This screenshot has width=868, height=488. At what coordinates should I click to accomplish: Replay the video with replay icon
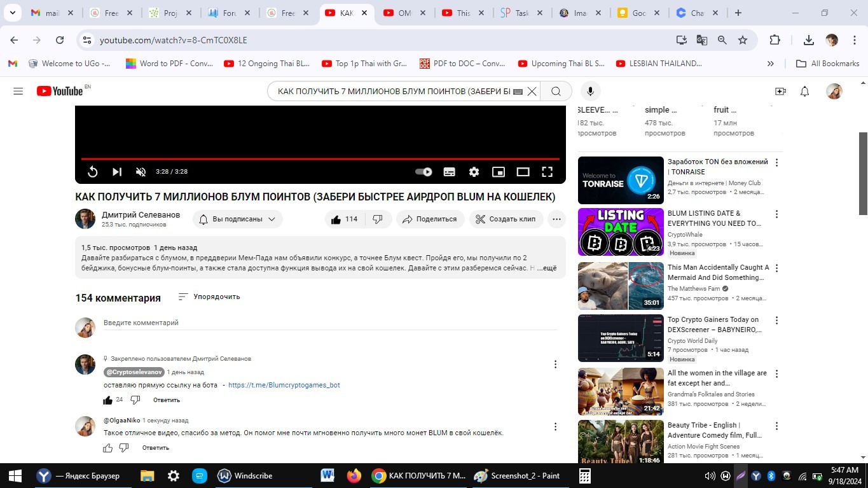tap(92, 172)
